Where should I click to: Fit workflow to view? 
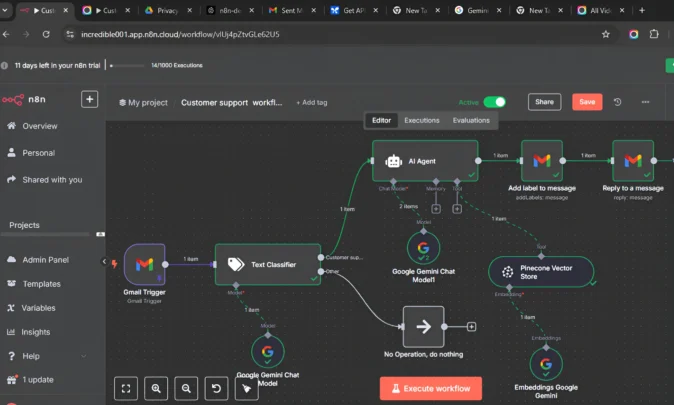[x=126, y=388]
